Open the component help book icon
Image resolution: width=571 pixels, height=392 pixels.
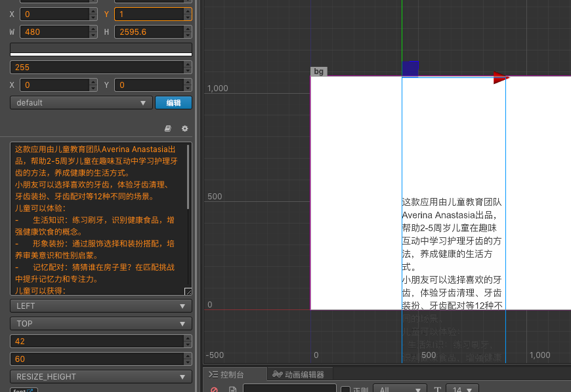167,128
